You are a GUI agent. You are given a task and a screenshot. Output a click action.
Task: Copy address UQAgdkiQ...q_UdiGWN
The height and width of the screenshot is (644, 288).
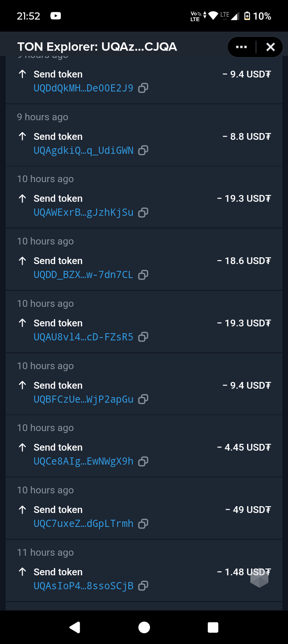[143, 150]
